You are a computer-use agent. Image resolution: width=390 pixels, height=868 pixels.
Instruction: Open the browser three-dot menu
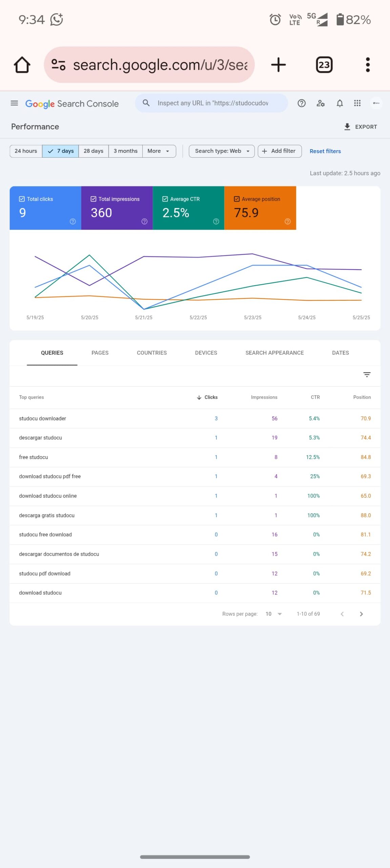coord(368,64)
